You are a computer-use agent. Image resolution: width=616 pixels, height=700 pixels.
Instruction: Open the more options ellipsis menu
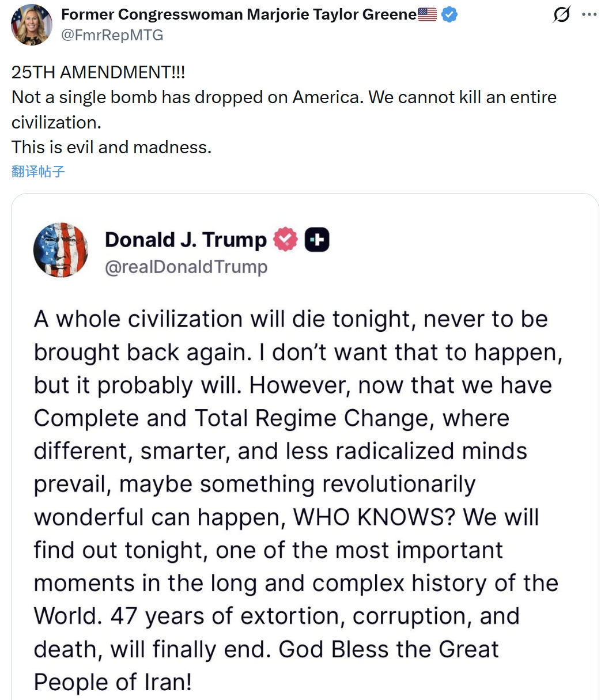pos(589,14)
